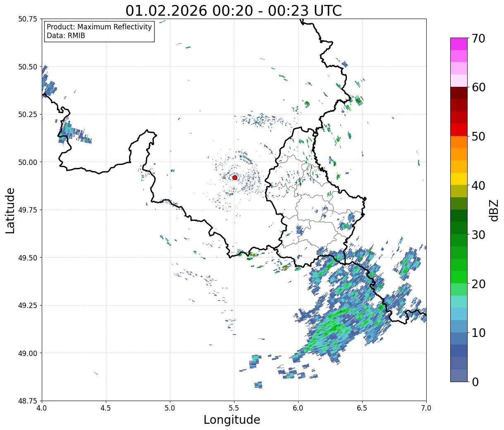Click the magenta top colorbar swatch
This screenshot has width=504, height=430.
459,44
